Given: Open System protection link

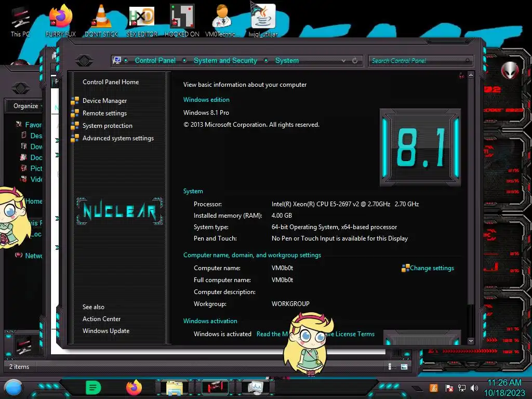Looking at the screenshot, I should (107, 126).
